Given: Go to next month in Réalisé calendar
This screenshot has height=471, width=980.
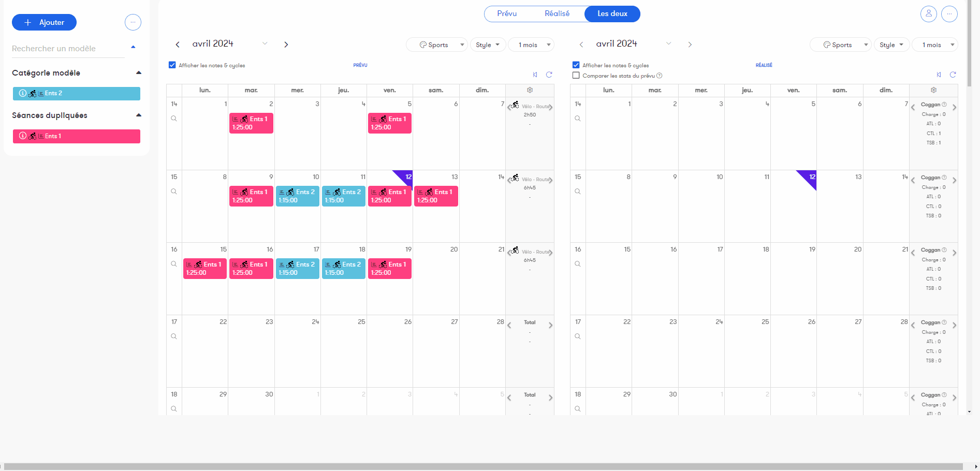Looking at the screenshot, I should click(x=690, y=45).
